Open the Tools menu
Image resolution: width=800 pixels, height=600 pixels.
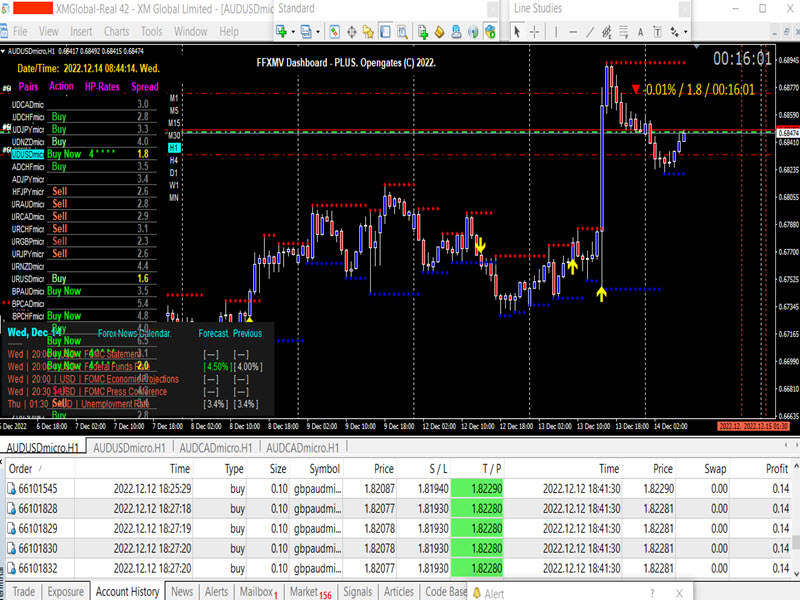tap(152, 32)
